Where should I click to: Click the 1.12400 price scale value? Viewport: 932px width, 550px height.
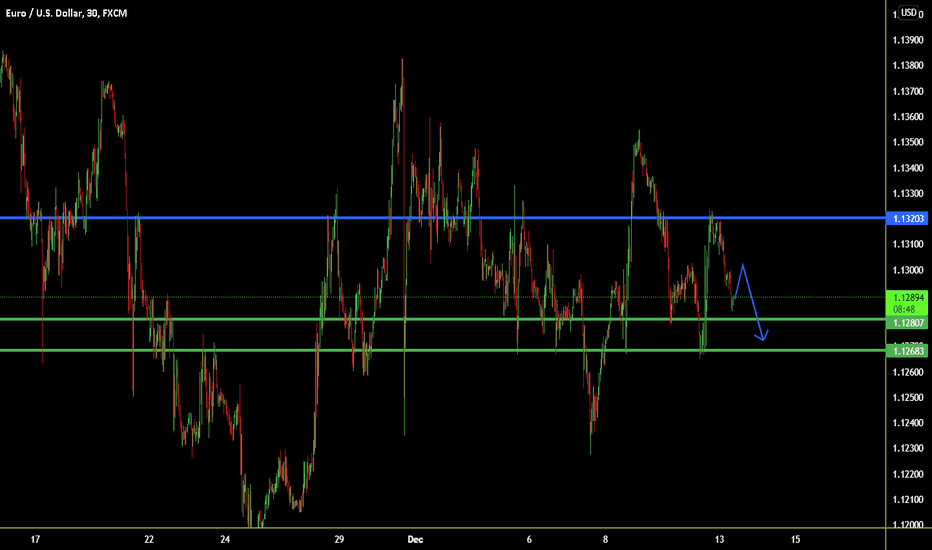[908, 423]
